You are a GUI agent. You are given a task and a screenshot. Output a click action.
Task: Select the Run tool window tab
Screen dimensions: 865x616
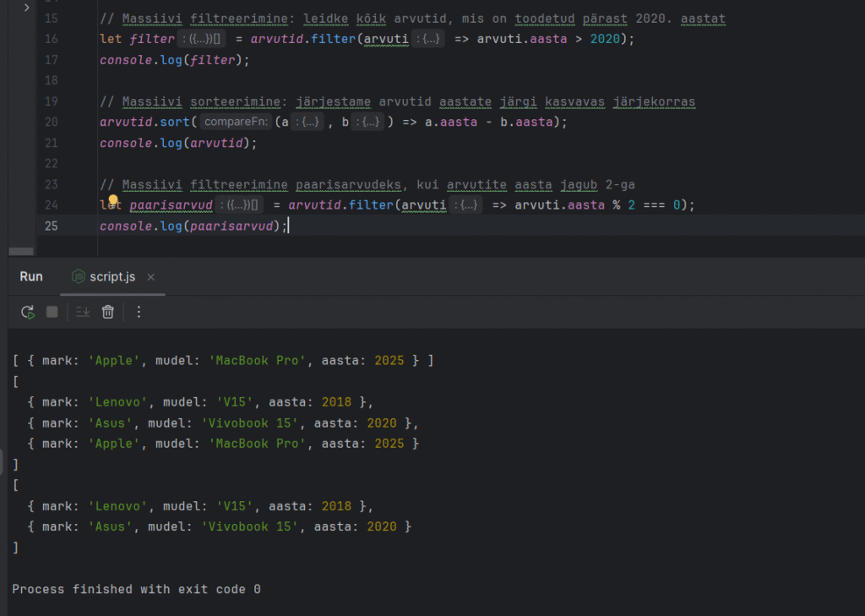[x=31, y=277]
